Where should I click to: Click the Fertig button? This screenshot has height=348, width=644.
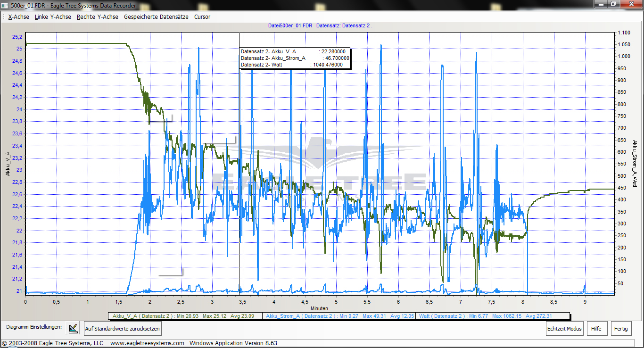(621, 329)
